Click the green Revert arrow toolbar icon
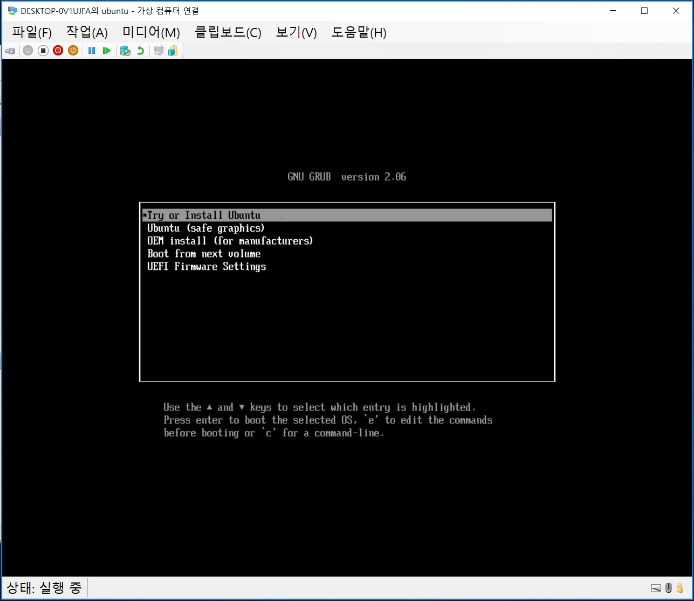Viewport: 694px width, 601px height. coord(140,50)
